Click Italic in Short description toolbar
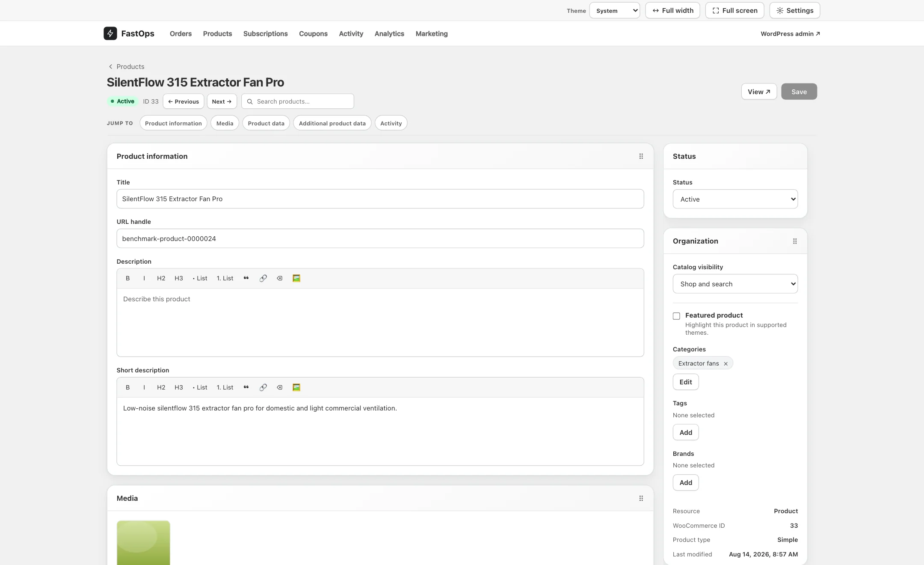 144,387
